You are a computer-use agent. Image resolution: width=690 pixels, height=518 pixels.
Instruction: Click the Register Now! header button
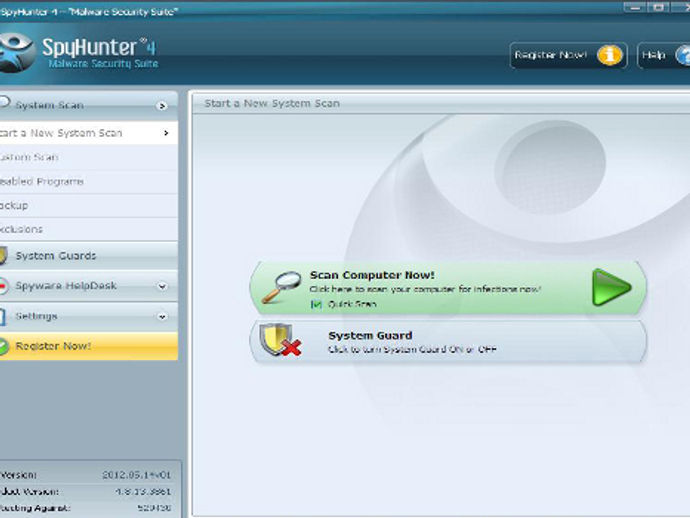pos(569,55)
